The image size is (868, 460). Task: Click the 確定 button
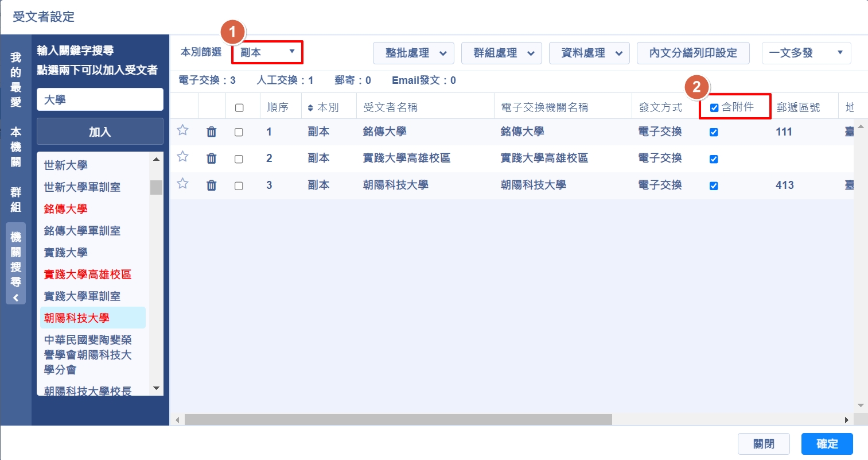[x=827, y=444]
